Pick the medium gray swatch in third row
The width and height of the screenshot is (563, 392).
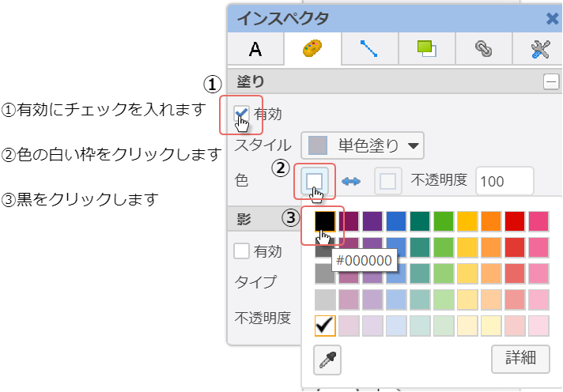coord(325,273)
